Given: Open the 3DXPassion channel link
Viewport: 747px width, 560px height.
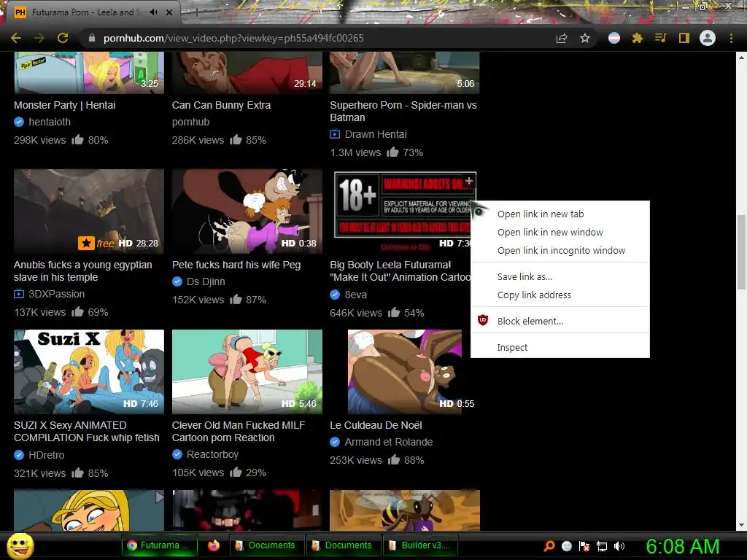Looking at the screenshot, I should tap(56, 294).
